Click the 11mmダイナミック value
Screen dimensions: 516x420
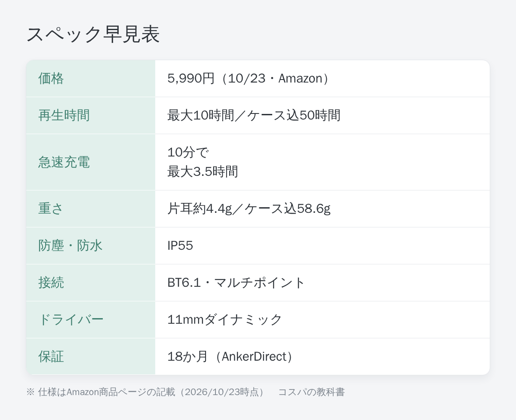224,319
